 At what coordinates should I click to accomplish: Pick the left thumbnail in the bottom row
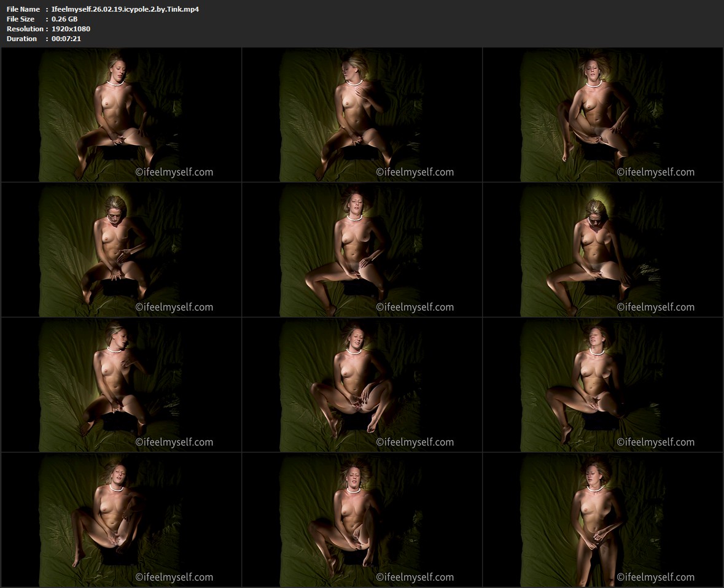tap(122, 520)
